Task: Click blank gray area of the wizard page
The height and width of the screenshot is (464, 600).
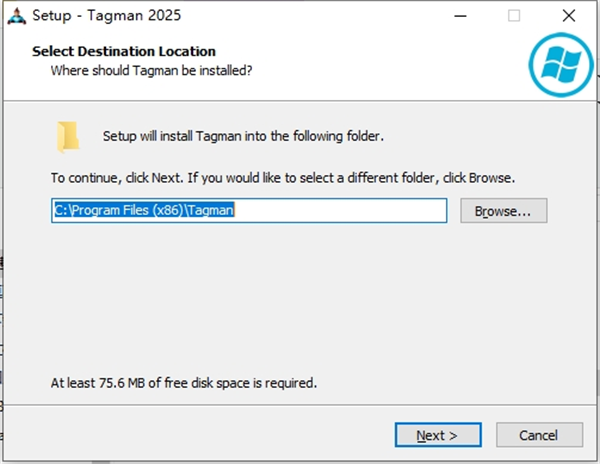Action: tap(300, 300)
